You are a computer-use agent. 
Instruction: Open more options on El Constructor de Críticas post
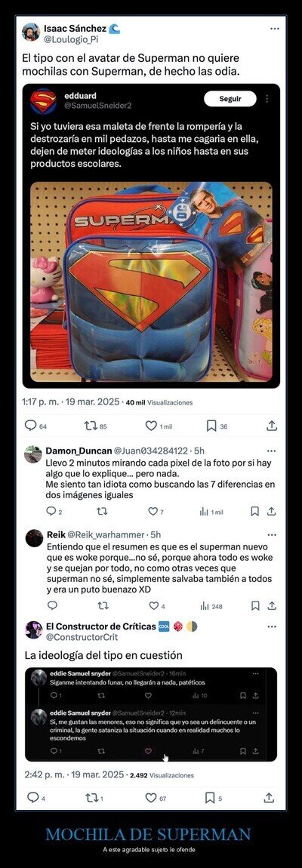pyautogui.click(x=272, y=626)
